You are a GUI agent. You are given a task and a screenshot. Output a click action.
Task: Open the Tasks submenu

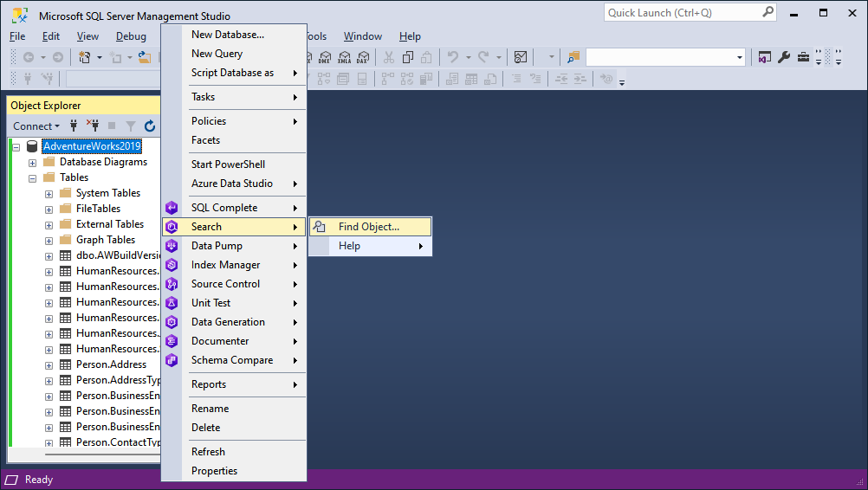(234, 97)
